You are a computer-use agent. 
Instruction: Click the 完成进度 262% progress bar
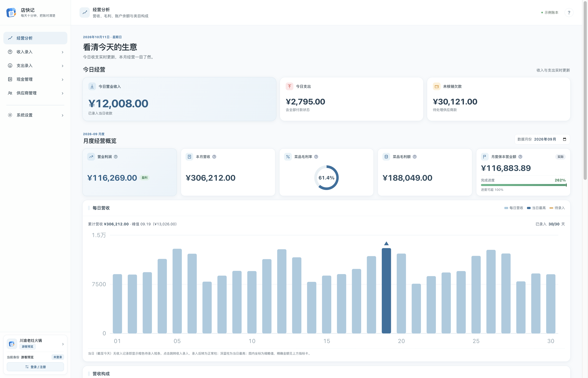[523, 185]
